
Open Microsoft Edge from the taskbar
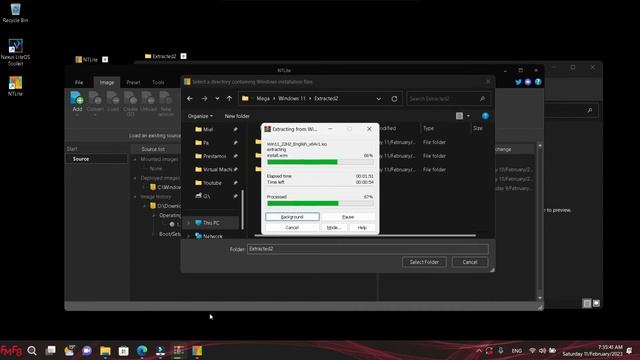(x=142, y=351)
